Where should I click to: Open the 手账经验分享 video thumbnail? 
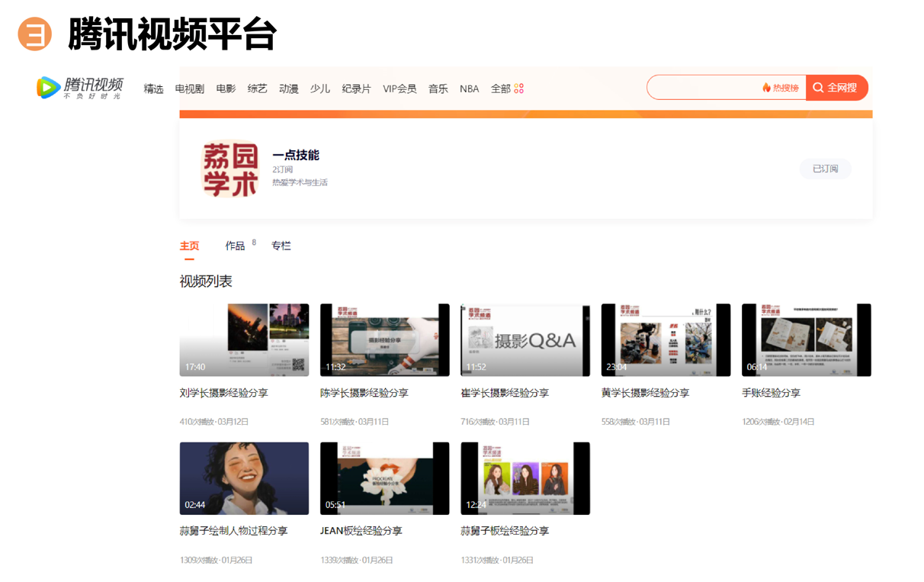point(806,339)
